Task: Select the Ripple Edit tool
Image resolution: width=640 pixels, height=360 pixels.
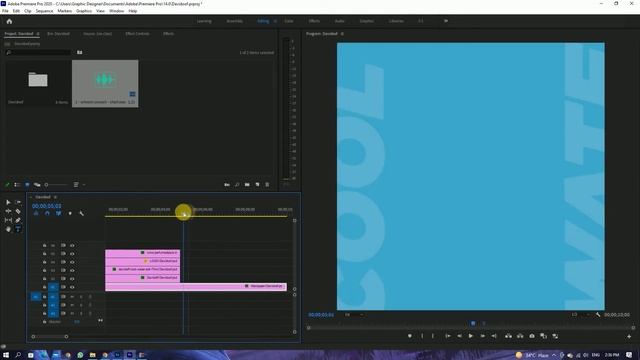Action: (8, 211)
